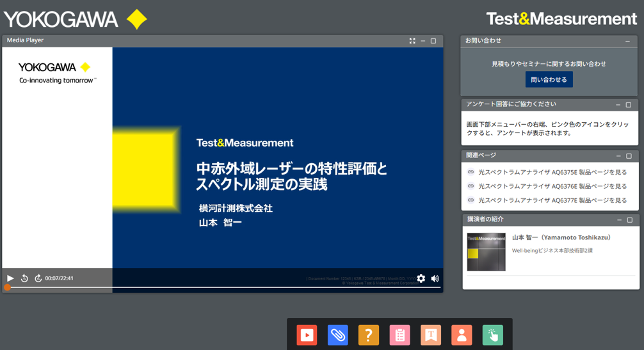Screen dimensions: 644x350
Task: Minimize the 関連ページ panel
Action: pos(618,156)
